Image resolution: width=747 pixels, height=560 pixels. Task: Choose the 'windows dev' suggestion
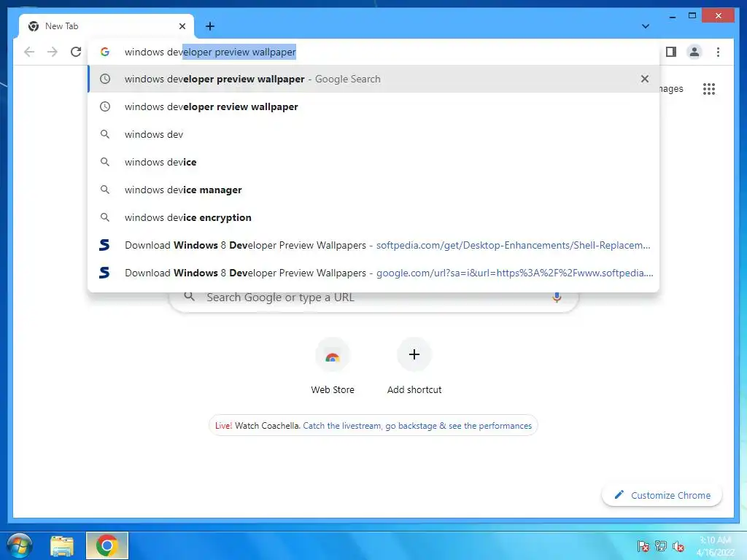[373, 134]
